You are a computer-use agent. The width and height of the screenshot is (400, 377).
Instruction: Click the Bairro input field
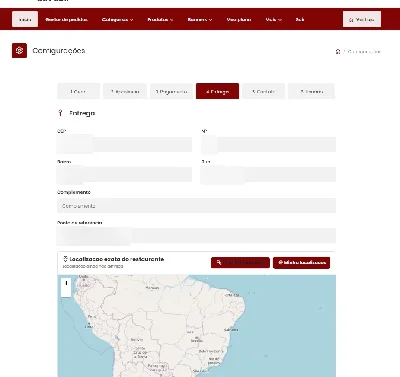click(x=124, y=175)
